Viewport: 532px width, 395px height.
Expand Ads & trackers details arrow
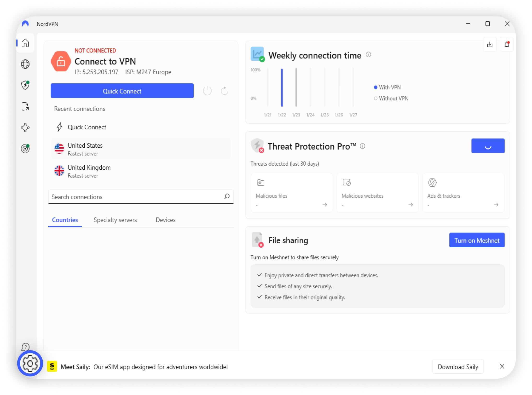coord(496,204)
